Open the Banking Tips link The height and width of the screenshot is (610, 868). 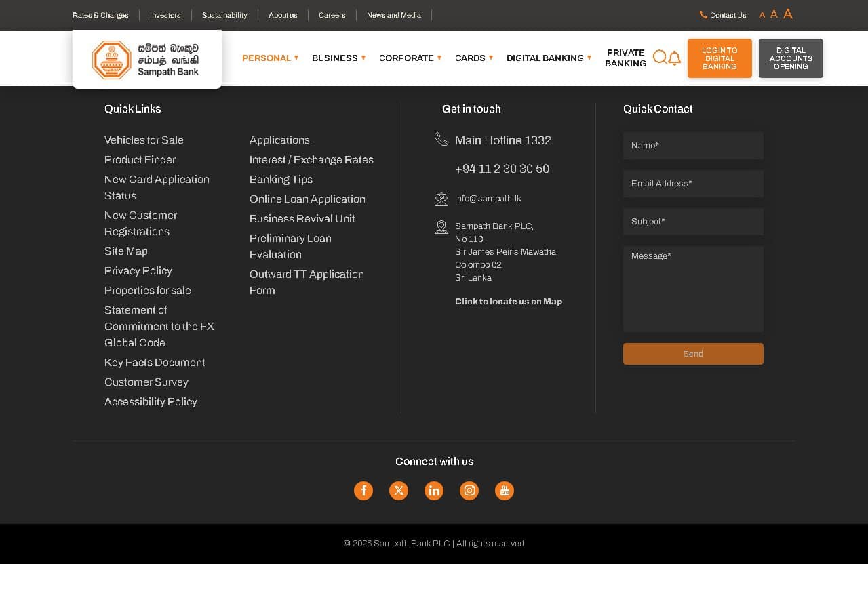[x=281, y=180]
